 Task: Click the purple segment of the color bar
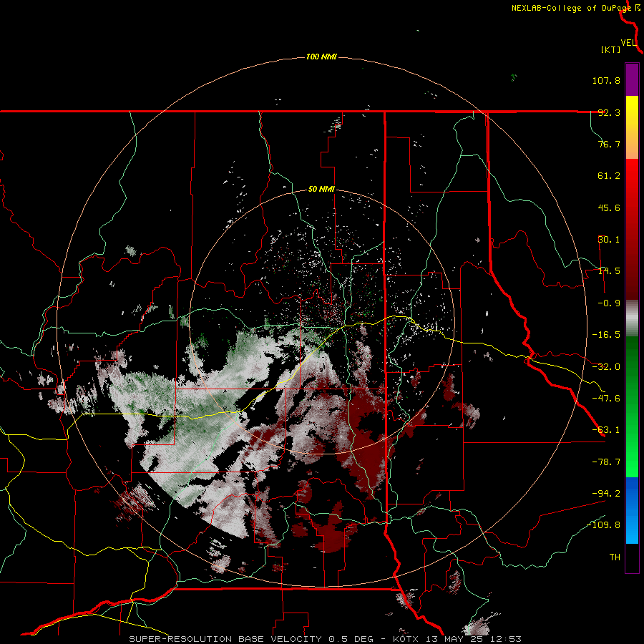632,79
